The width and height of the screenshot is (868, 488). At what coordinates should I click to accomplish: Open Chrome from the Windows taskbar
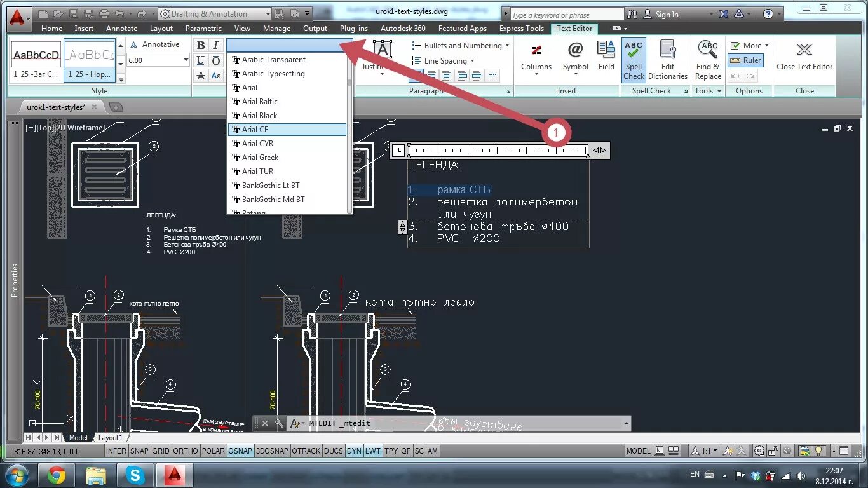point(56,475)
